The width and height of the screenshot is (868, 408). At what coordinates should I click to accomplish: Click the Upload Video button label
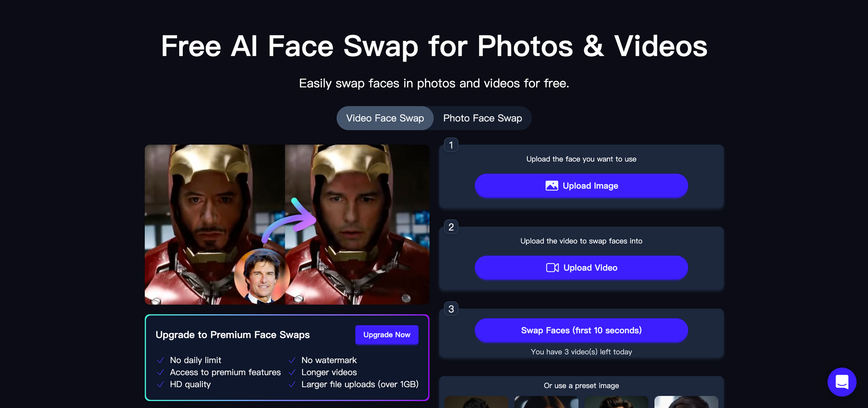tap(590, 268)
